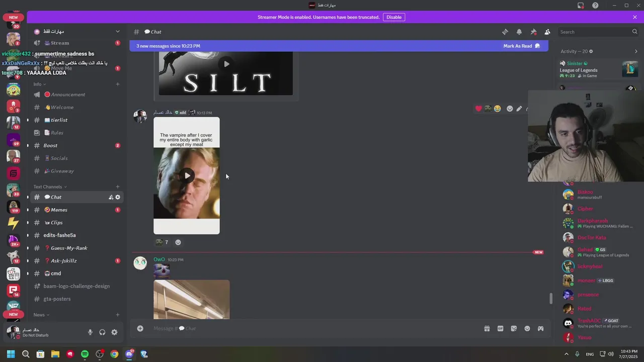
Task: Open the apps/activities controller icon
Action: [540, 328]
